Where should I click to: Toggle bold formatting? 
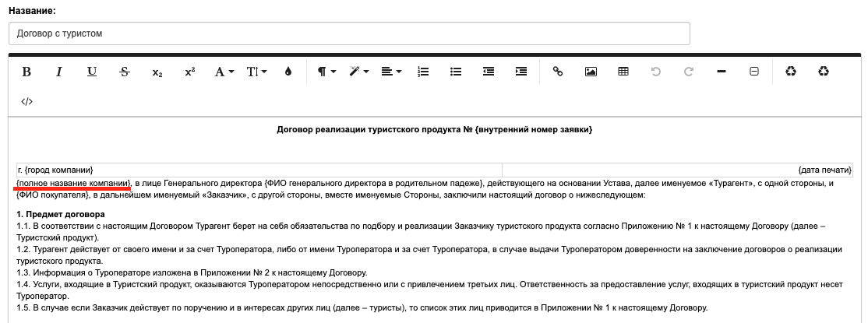(x=26, y=72)
